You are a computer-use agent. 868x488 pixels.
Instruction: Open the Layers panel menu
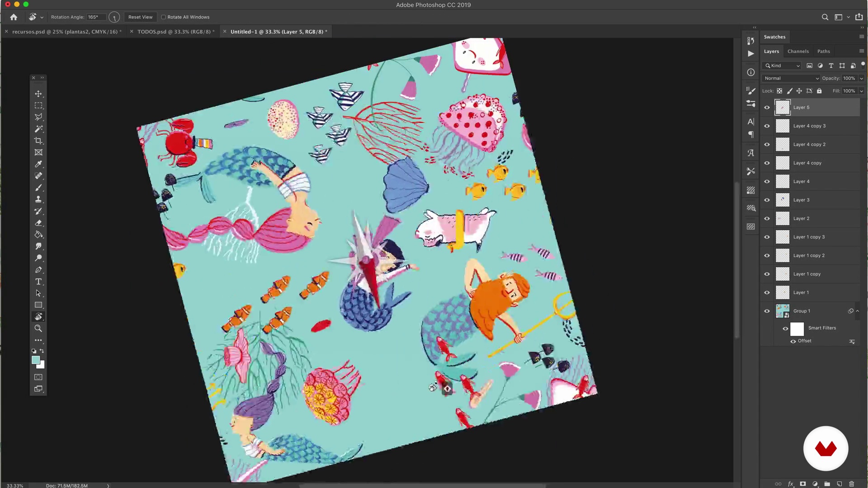(x=861, y=51)
